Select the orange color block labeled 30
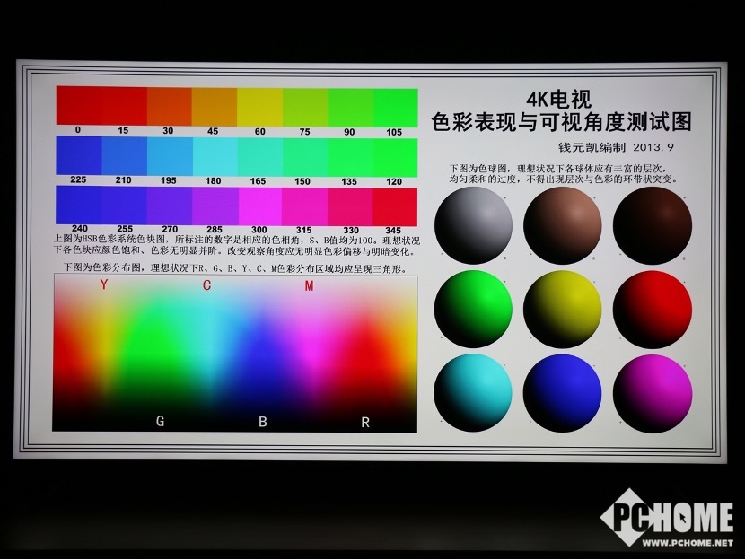The width and height of the screenshot is (745, 560). (170, 107)
